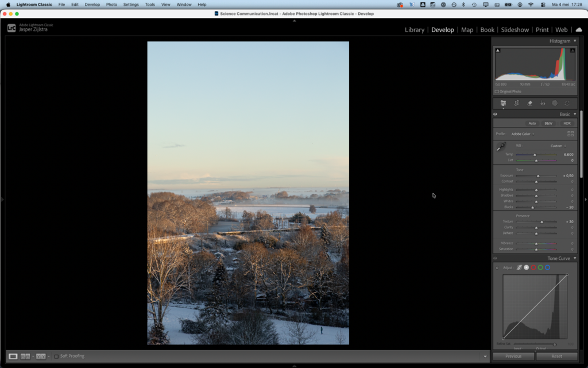Open macOS Control Center icon

pyautogui.click(x=543, y=5)
